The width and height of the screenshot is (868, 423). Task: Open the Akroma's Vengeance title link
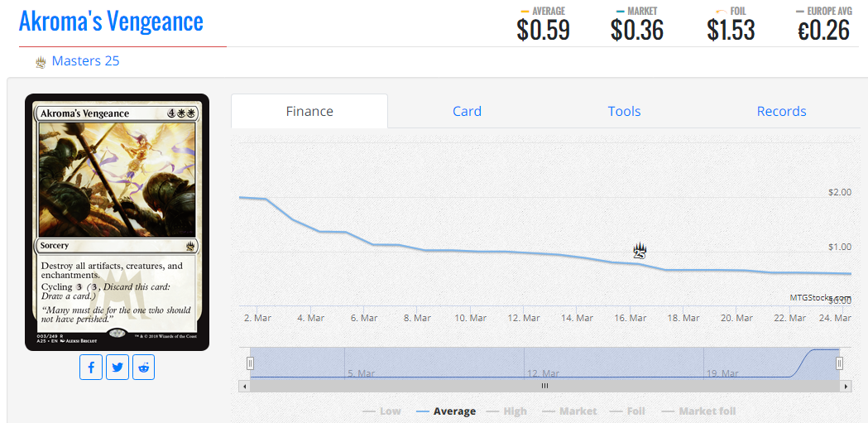pos(111,22)
